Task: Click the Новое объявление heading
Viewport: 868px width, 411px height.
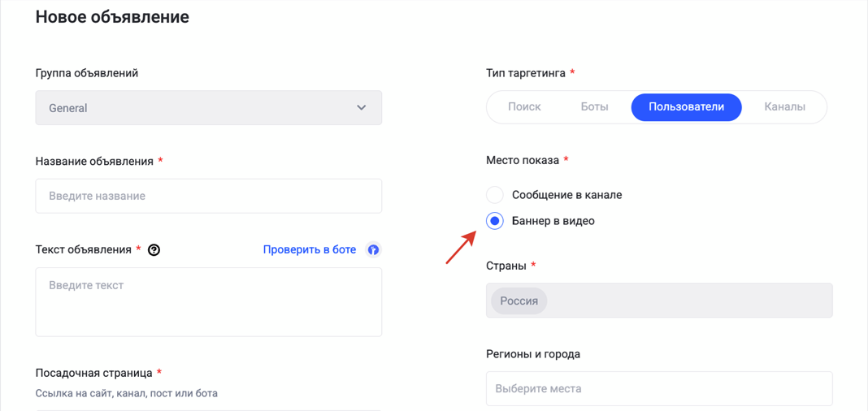Action: click(x=112, y=17)
